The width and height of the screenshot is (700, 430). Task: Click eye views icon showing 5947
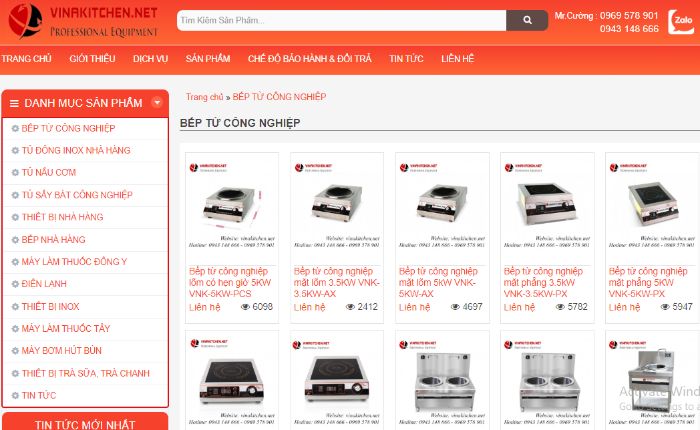665,307
